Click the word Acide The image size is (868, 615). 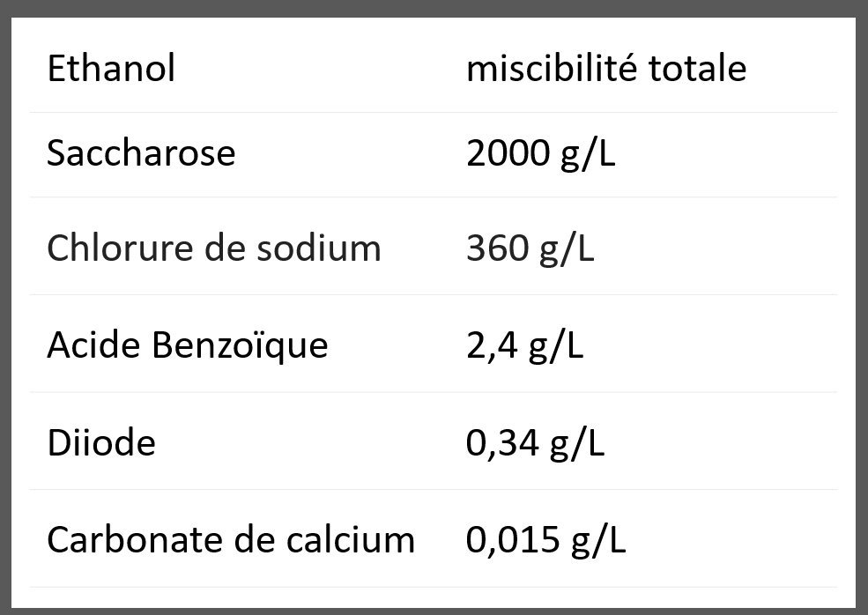click(x=93, y=345)
